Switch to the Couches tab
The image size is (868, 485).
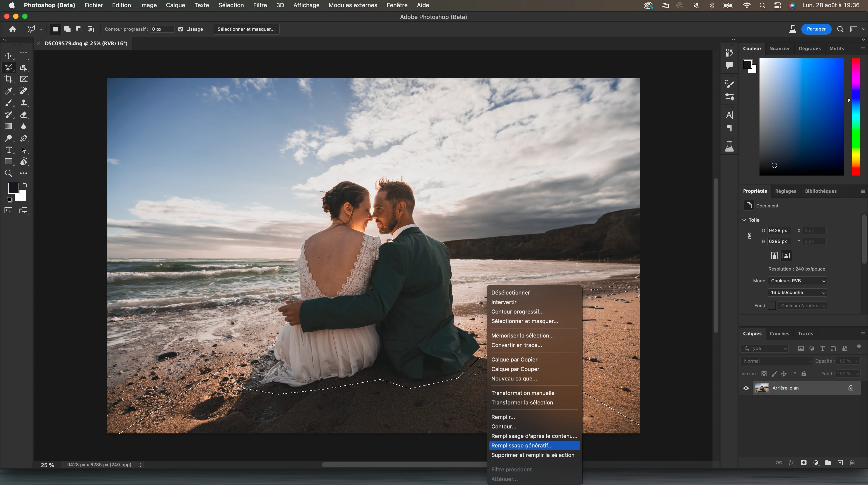coord(779,334)
